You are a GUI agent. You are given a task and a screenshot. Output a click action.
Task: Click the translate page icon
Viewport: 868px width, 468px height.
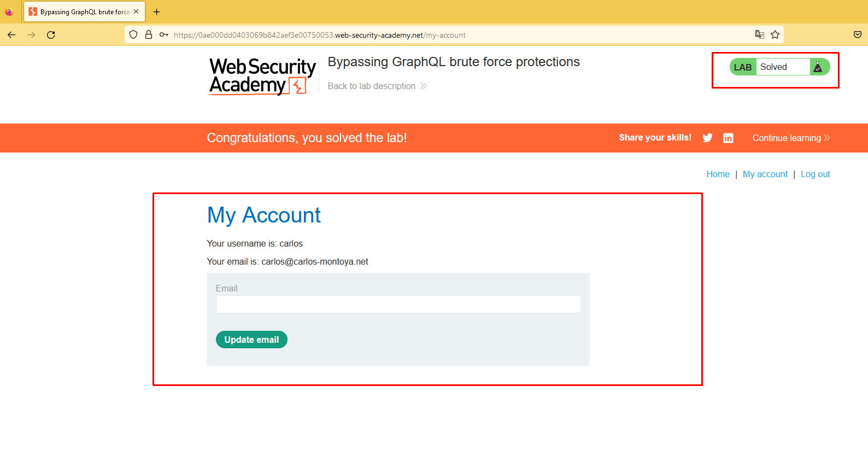[759, 35]
